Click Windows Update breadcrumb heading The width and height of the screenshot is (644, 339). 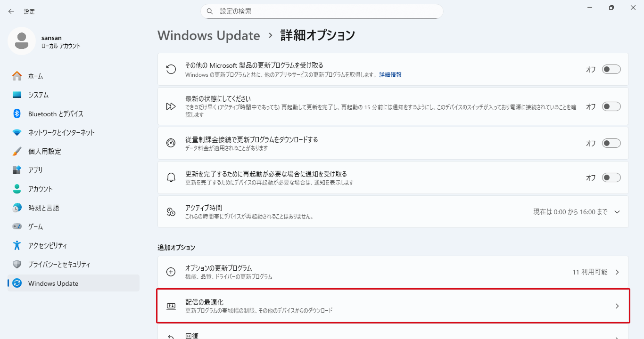pos(209,35)
